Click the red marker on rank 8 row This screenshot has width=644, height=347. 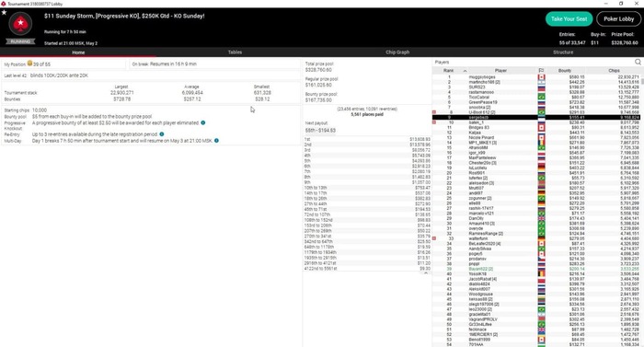pos(434,112)
